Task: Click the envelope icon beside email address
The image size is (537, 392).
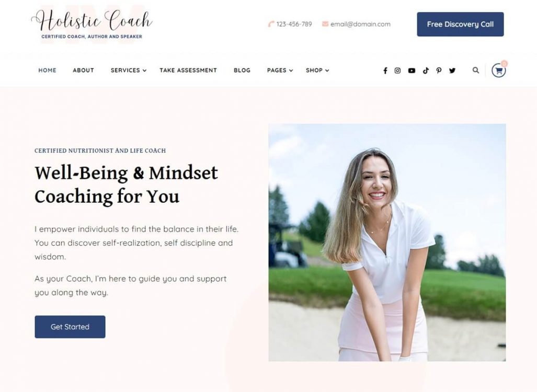Action: pos(325,24)
